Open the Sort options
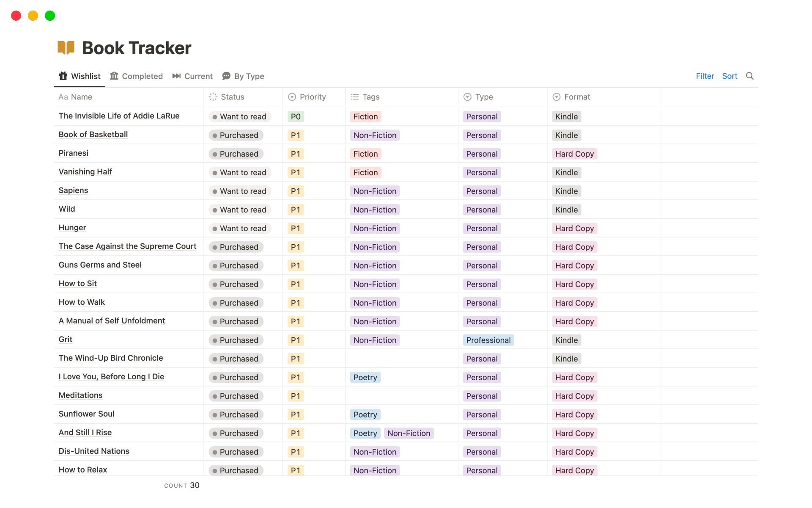812x508 pixels. pyautogui.click(x=730, y=76)
